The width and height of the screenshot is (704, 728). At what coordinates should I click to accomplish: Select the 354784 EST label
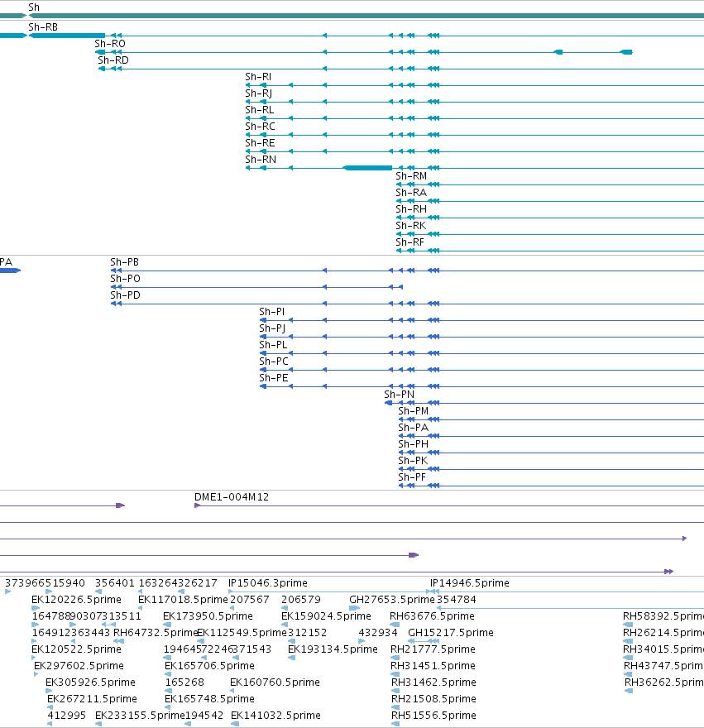pos(457,600)
